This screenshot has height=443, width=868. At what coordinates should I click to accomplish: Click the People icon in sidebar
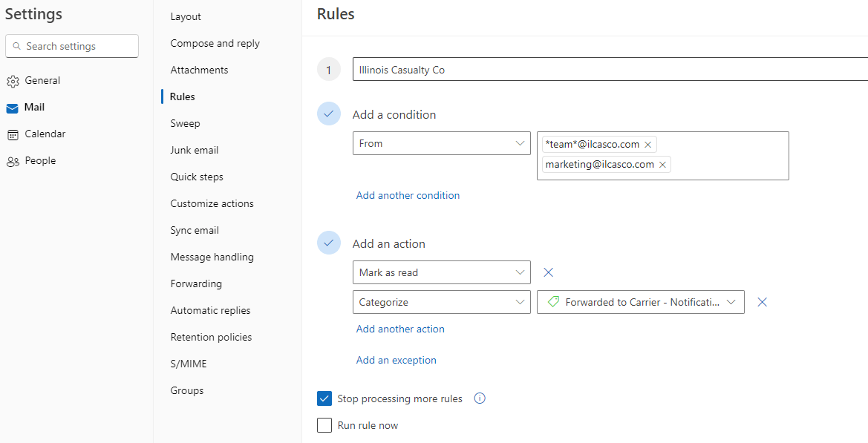(x=12, y=162)
